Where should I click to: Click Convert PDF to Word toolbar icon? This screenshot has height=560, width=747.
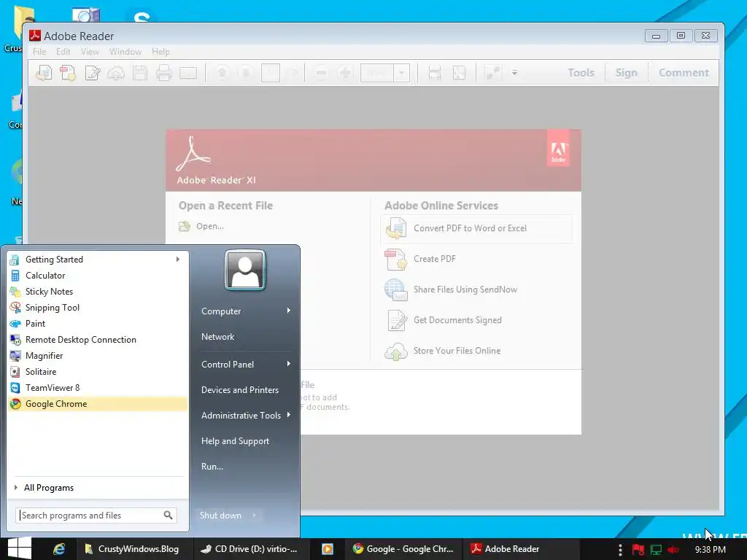click(44, 73)
